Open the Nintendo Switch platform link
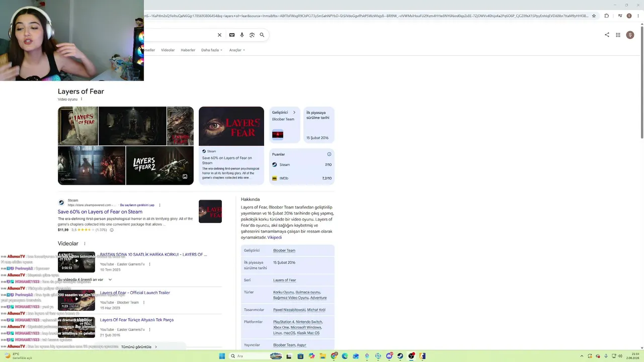The image size is (644, 362). pyautogui.click(x=309, y=322)
